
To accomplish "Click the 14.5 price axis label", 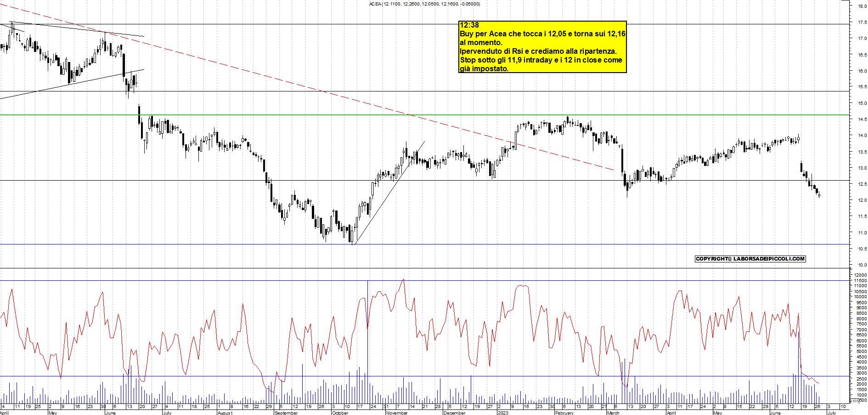I will point(862,119).
